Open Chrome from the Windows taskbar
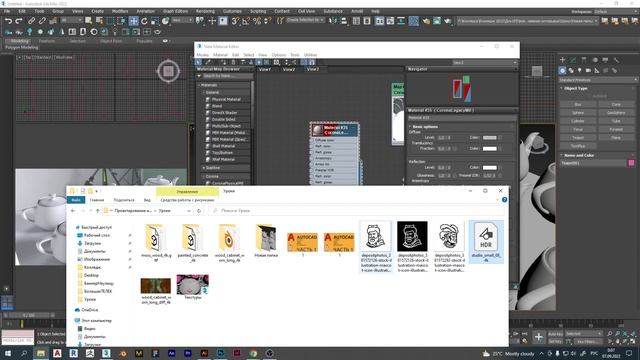 253,353
